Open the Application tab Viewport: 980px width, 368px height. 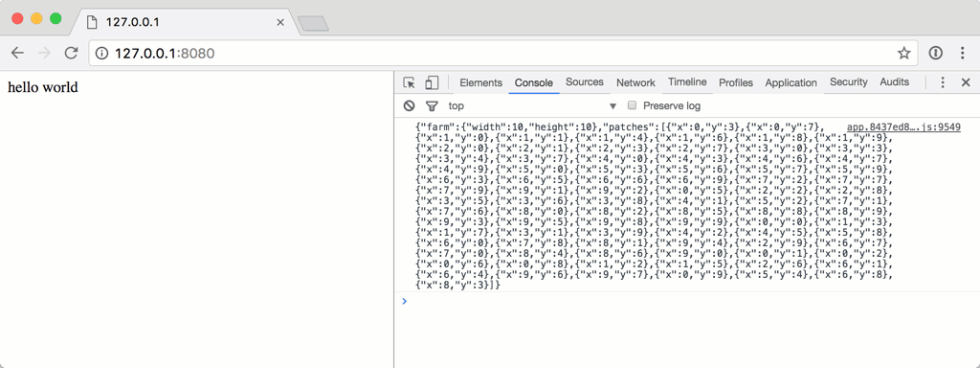pos(791,82)
